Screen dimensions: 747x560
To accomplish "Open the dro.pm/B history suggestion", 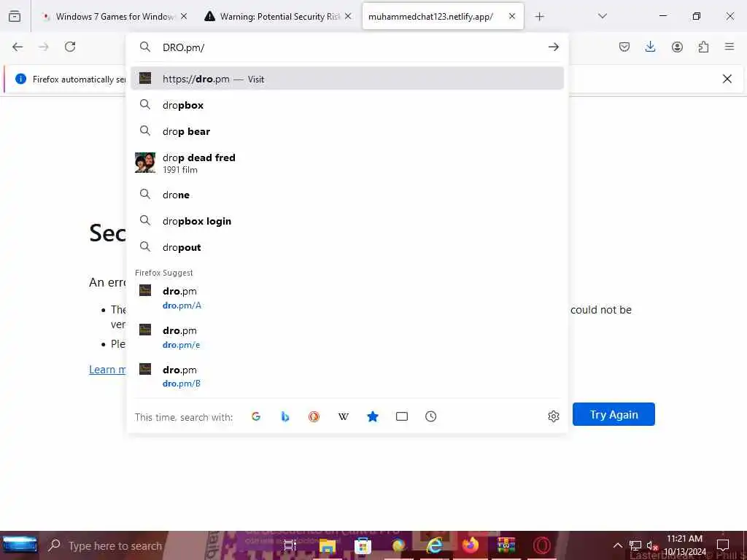I will (347, 376).
